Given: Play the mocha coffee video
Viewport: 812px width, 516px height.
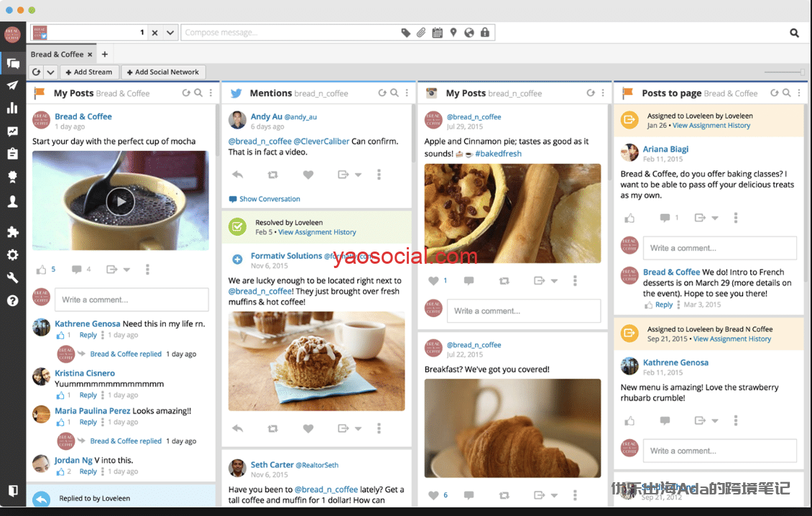Looking at the screenshot, I should [x=120, y=201].
